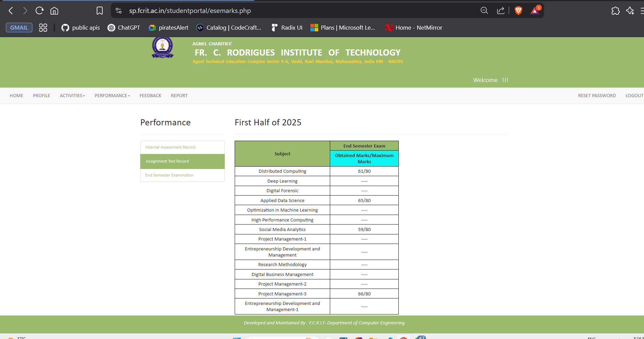Open the browser extensions puzzle icon

point(615,11)
